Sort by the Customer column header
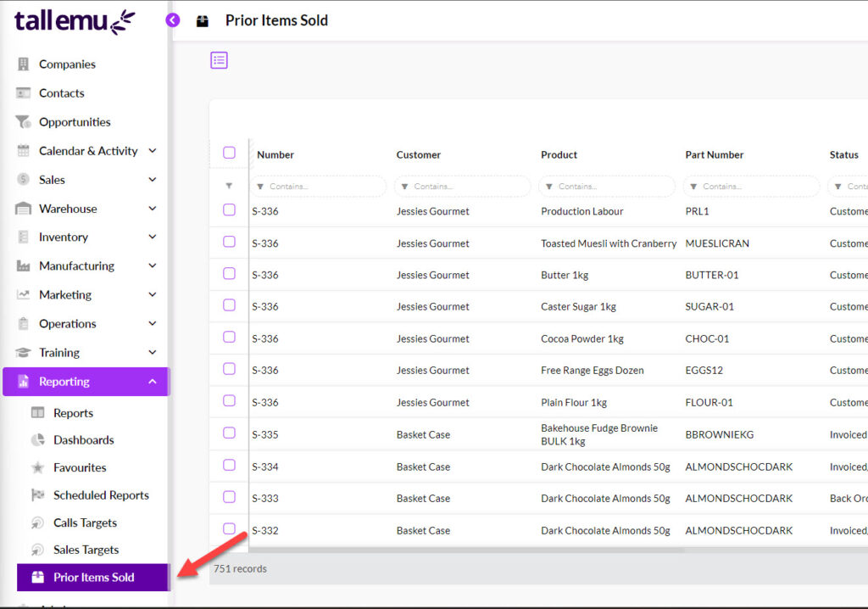The width and height of the screenshot is (868, 609). pyautogui.click(x=419, y=155)
